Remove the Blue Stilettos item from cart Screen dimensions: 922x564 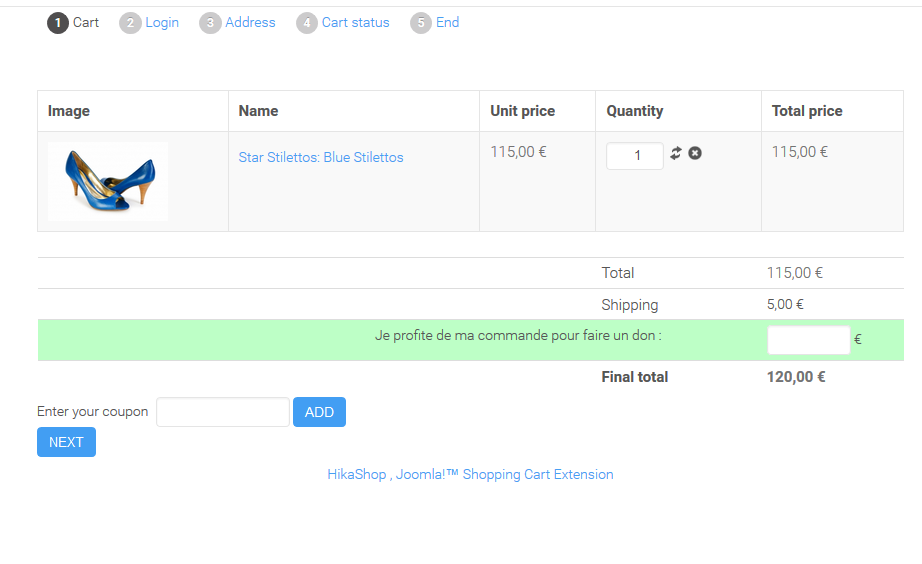[x=695, y=153]
